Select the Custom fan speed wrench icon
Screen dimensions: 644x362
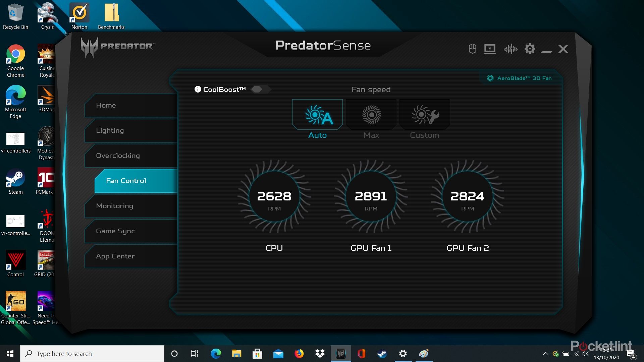pos(424,114)
